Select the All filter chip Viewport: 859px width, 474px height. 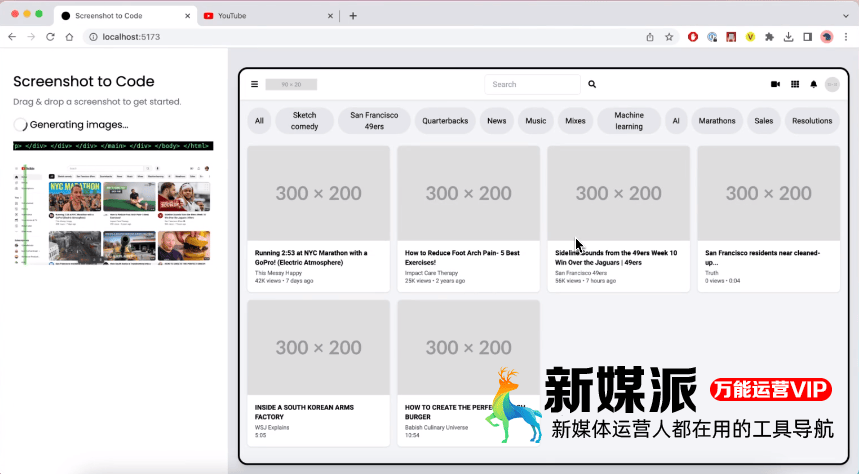tap(259, 121)
